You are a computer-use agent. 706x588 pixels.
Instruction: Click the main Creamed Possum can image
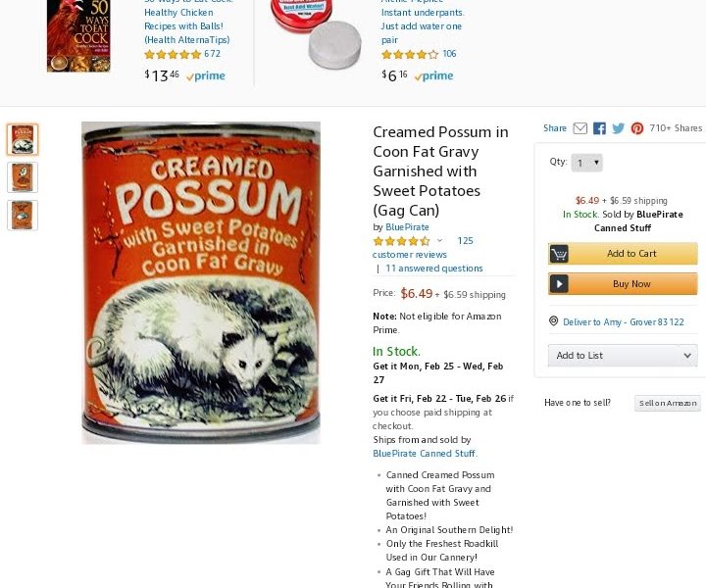pyautogui.click(x=201, y=283)
